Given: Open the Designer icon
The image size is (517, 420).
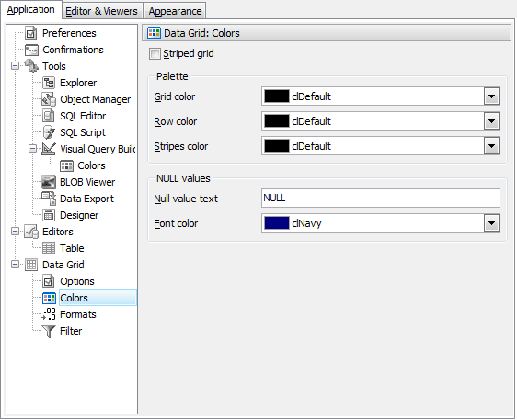Looking at the screenshot, I should pos(49,215).
